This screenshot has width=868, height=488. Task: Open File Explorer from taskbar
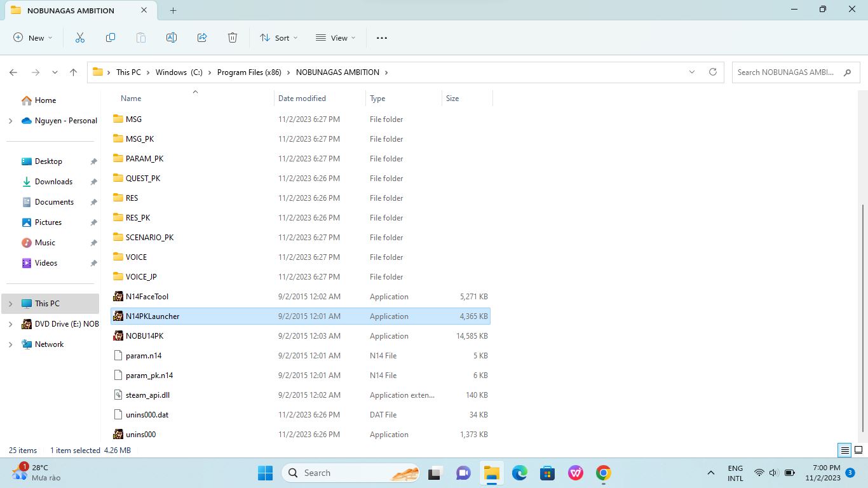(x=492, y=473)
